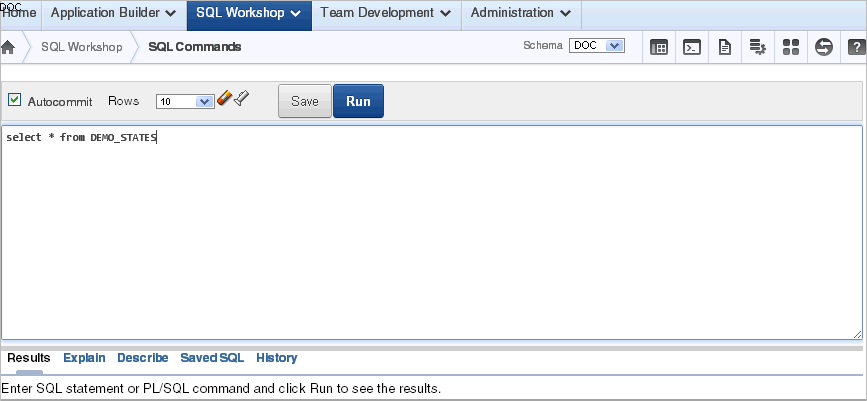Click the Save button

(x=305, y=101)
